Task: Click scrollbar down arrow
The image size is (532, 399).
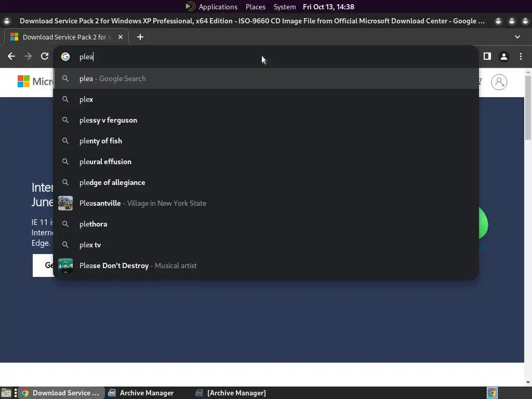Action: (x=528, y=382)
